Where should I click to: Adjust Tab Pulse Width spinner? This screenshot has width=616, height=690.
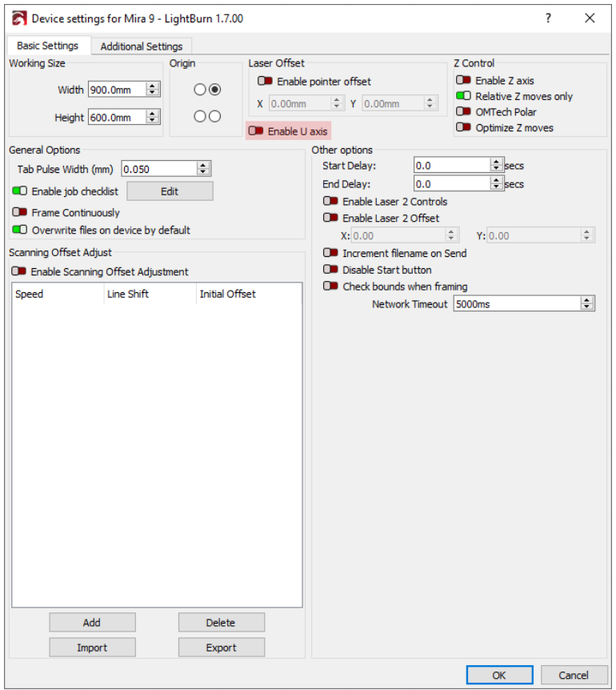point(203,169)
